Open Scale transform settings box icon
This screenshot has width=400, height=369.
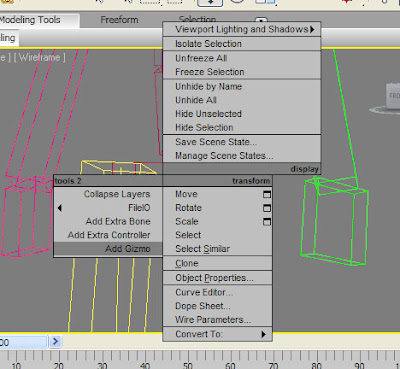(x=267, y=222)
